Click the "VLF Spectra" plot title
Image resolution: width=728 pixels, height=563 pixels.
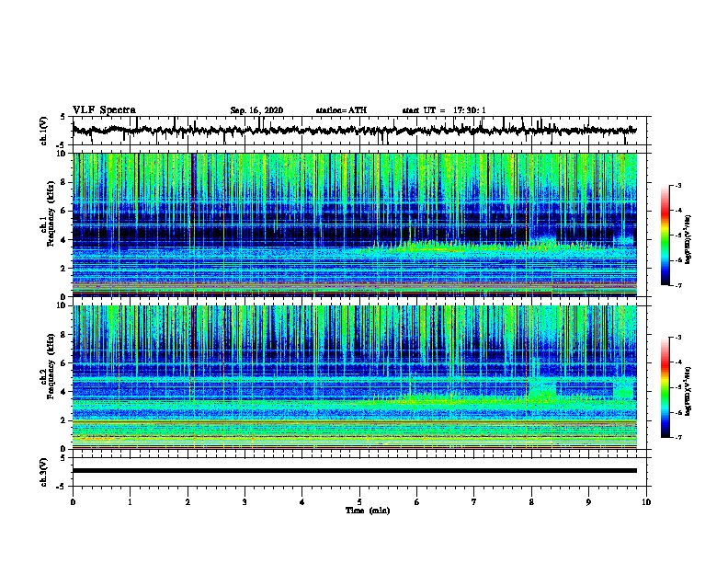pyautogui.click(x=104, y=110)
